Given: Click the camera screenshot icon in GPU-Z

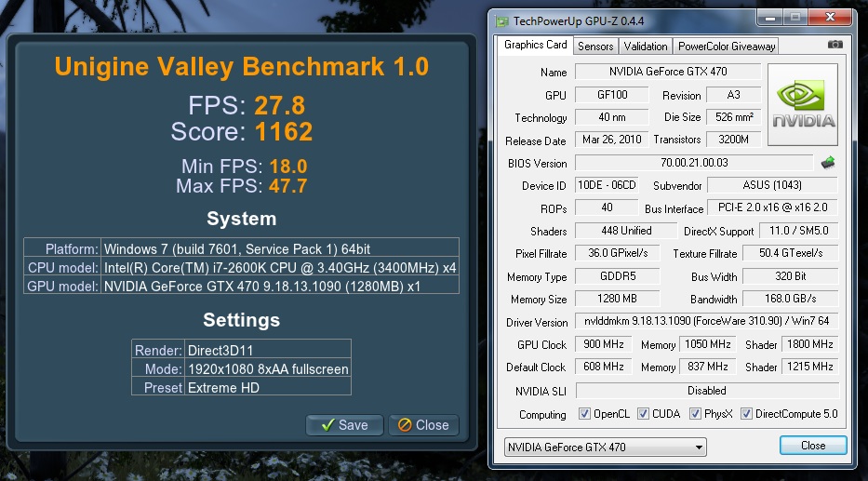Looking at the screenshot, I should pos(835,45).
